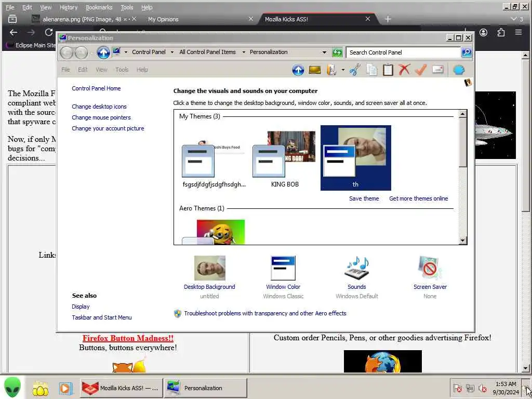Image resolution: width=532 pixels, height=399 pixels.
Task: Select the Aero theme thumbnail
Action: [x=214, y=232]
